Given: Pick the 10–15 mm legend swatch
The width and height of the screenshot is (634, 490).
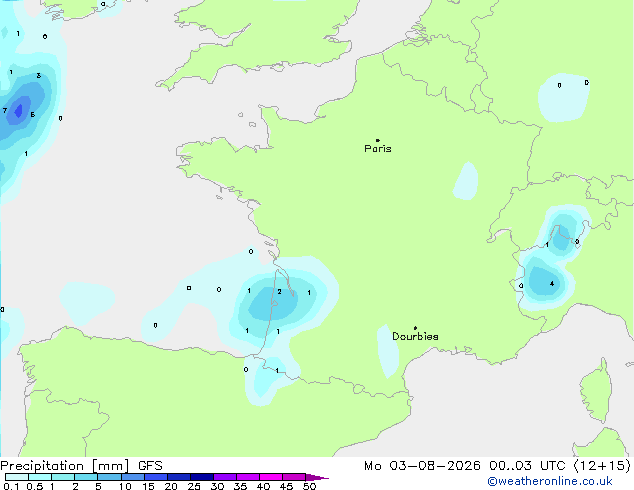Looking at the screenshot, I should 133,477.
